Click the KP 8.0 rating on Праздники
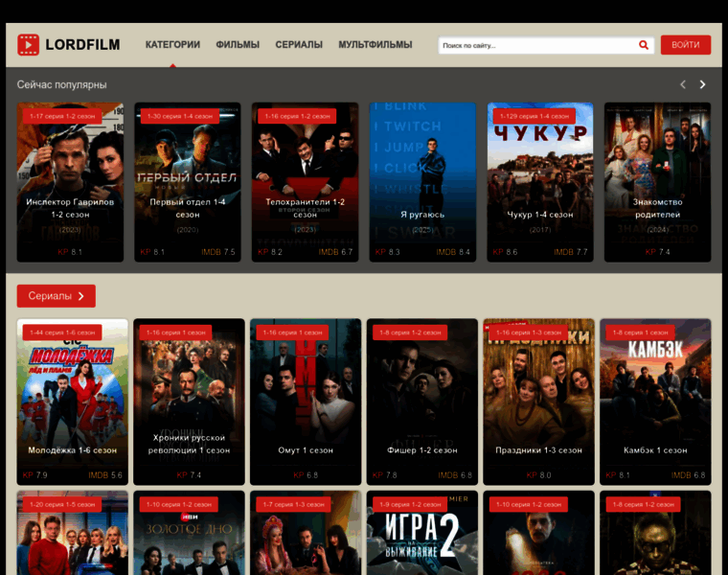Image resolution: width=728 pixels, height=575 pixels. click(x=538, y=475)
